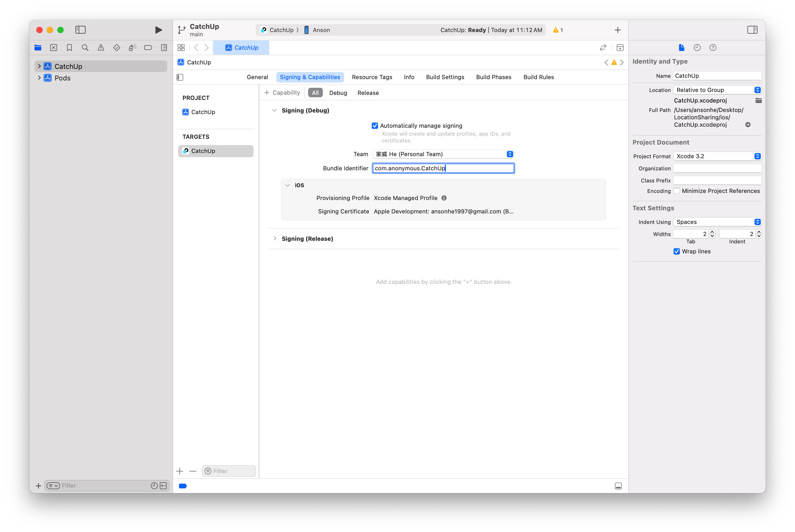
Task: Switch to the Build Phases tab
Action: pyautogui.click(x=493, y=77)
